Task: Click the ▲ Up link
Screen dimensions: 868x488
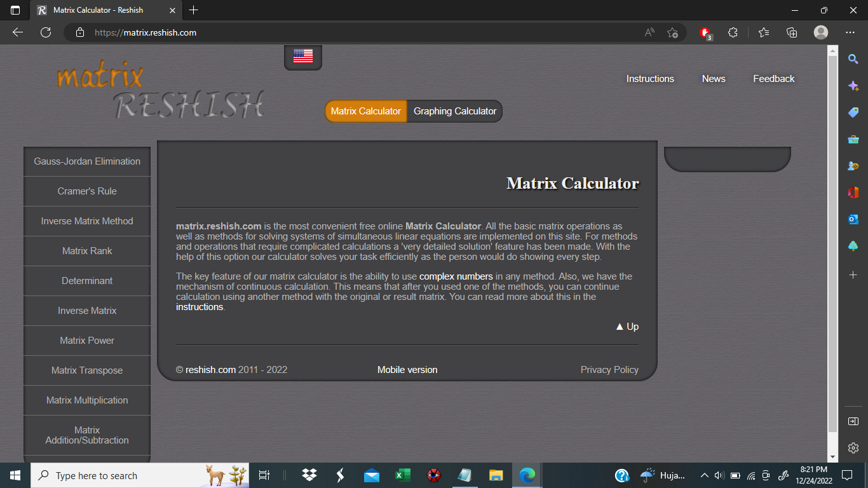Action: [x=627, y=327]
